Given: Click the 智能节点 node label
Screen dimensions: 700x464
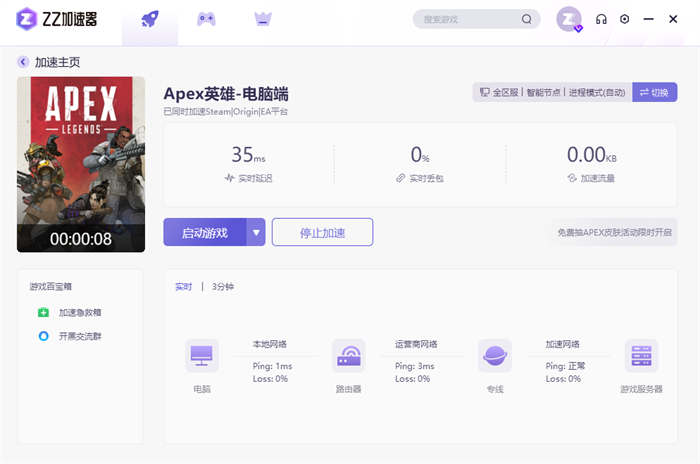Looking at the screenshot, I should point(543,92).
